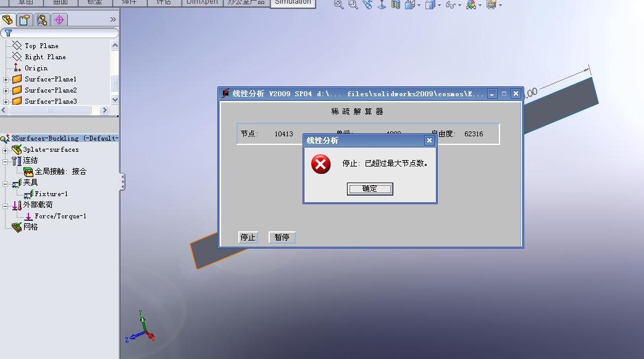Click the 3D drawing view icon
The height and width of the screenshot is (359, 644).
tap(382, 4)
